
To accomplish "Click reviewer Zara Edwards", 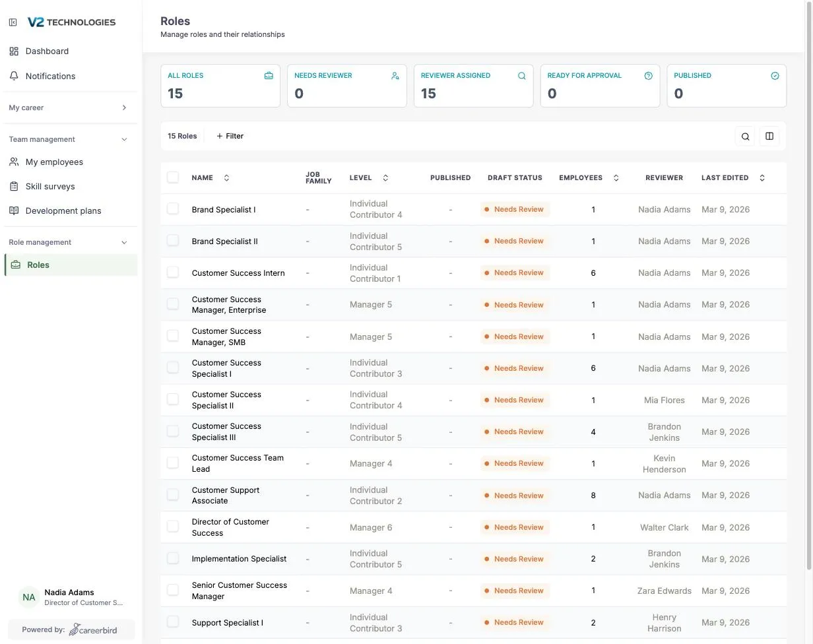I will (665, 591).
